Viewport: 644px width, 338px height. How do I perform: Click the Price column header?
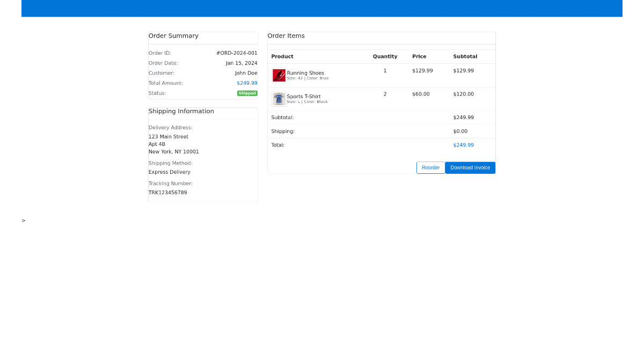coord(420,56)
